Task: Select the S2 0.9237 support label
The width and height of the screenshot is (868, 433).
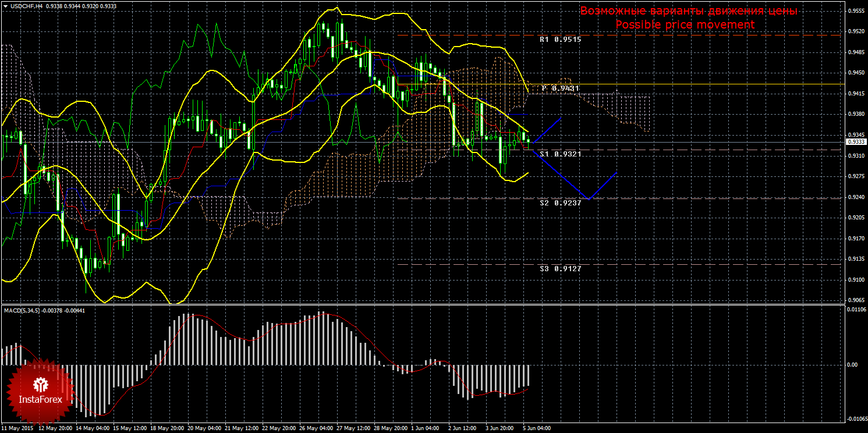Action: 560,203
